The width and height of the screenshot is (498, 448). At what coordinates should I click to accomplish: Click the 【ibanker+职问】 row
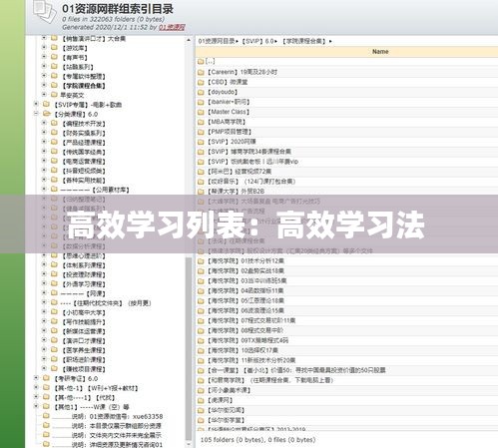(346, 102)
